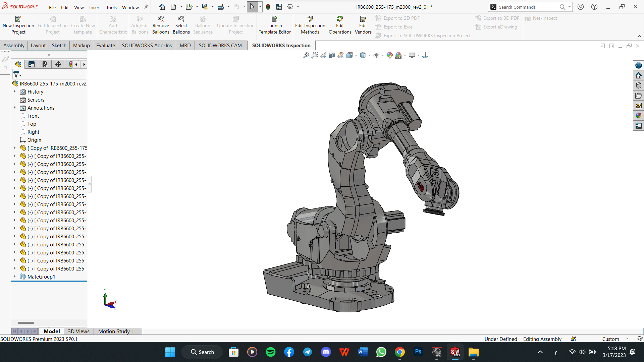
Task: Expand the Annotations folder
Action: pos(15,108)
